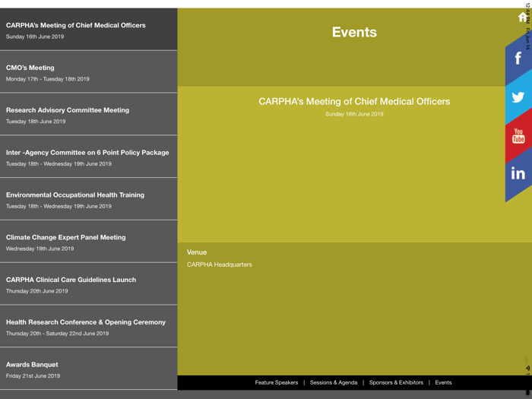Open the Sessions & Agenda tab

334,382
